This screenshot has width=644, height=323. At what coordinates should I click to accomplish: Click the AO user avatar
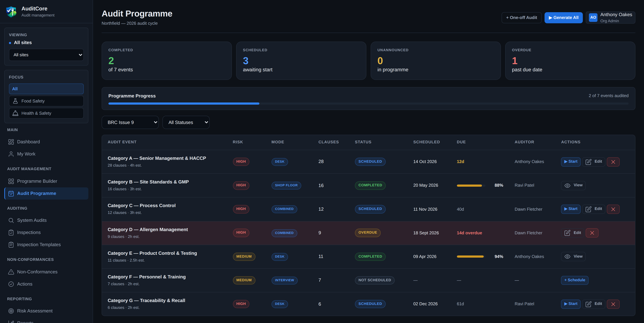click(593, 17)
